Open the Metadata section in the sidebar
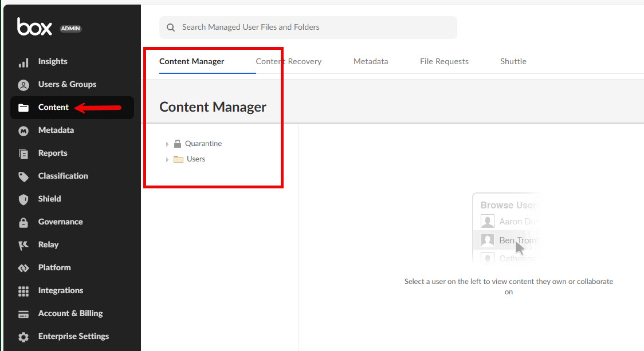 pos(56,131)
